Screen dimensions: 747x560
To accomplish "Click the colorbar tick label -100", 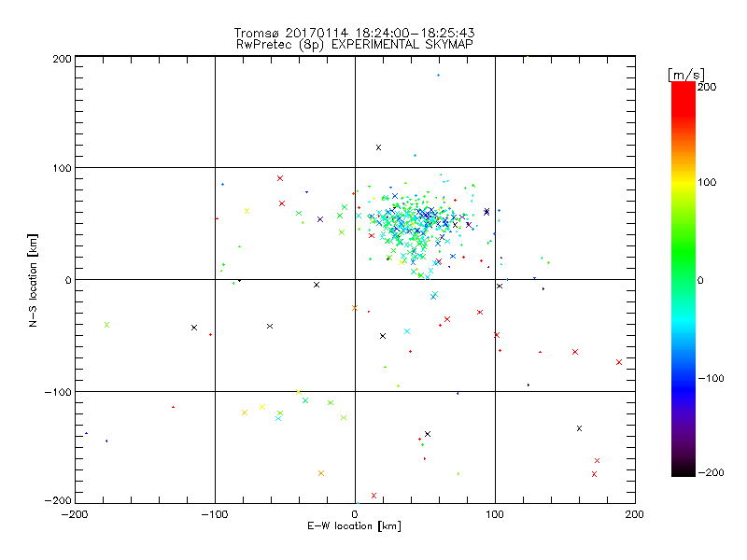I will tap(711, 379).
